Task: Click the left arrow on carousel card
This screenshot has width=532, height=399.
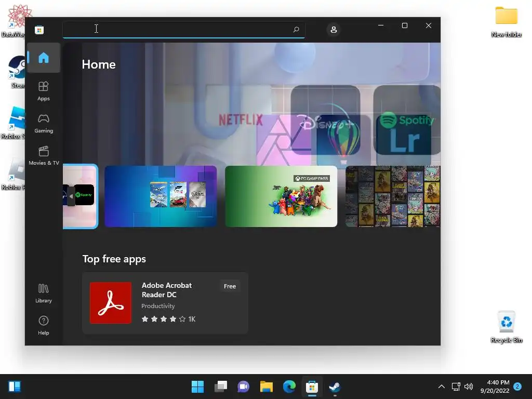Action: [x=71, y=196]
